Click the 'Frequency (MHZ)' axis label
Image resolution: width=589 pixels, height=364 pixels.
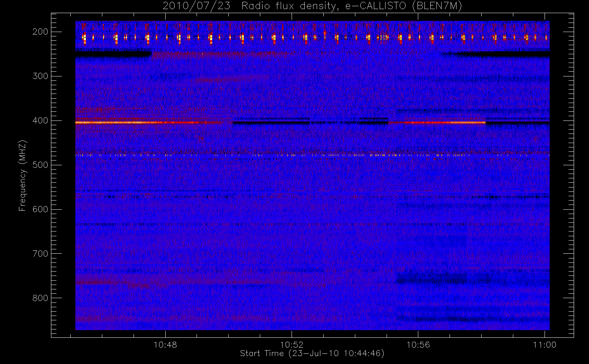(x=23, y=175)
